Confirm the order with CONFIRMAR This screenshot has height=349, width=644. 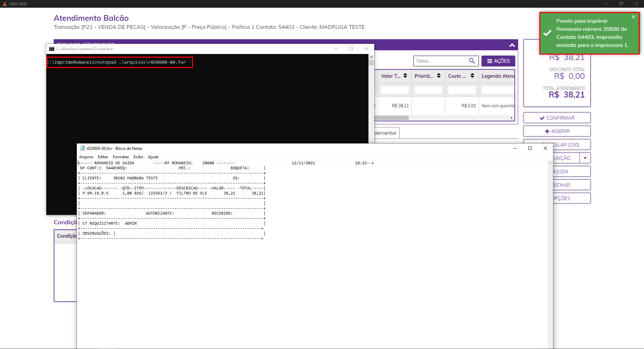(557, 118)
